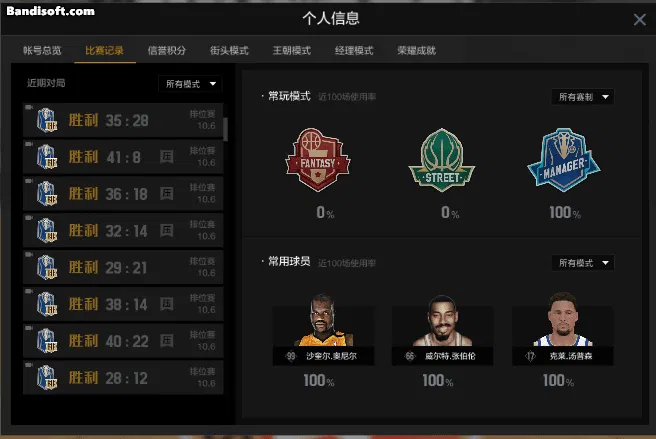
Task: Open 所有模式 dropdown above recent matches
Action: (x=190, y=84)
